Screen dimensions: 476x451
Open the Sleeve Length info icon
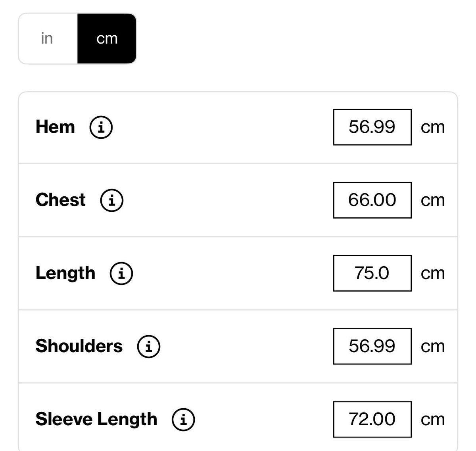click(183, 419)
